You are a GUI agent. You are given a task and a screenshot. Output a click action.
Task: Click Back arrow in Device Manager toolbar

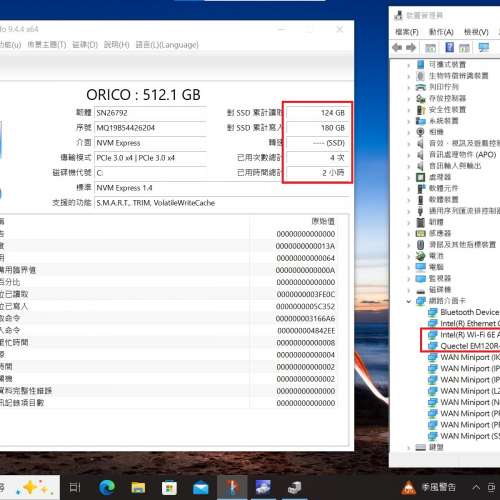point(397,48)
